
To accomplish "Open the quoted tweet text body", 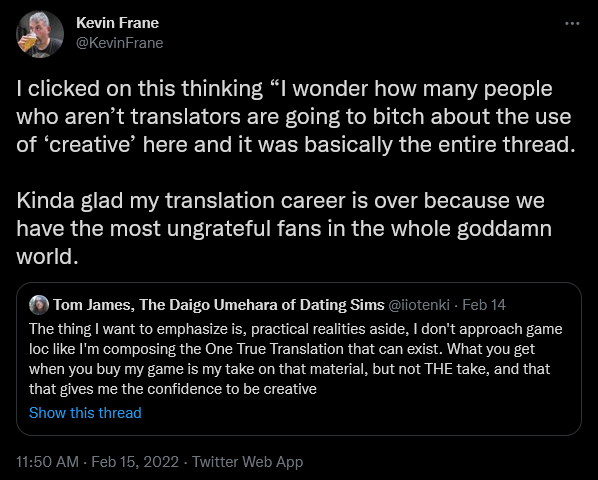I will [x=296, y=359].
